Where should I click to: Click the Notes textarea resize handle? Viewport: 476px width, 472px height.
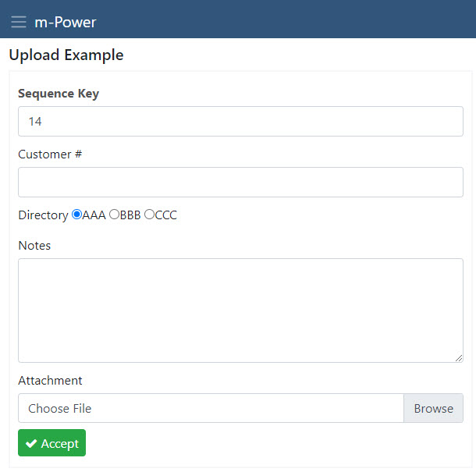coord(458,357)
